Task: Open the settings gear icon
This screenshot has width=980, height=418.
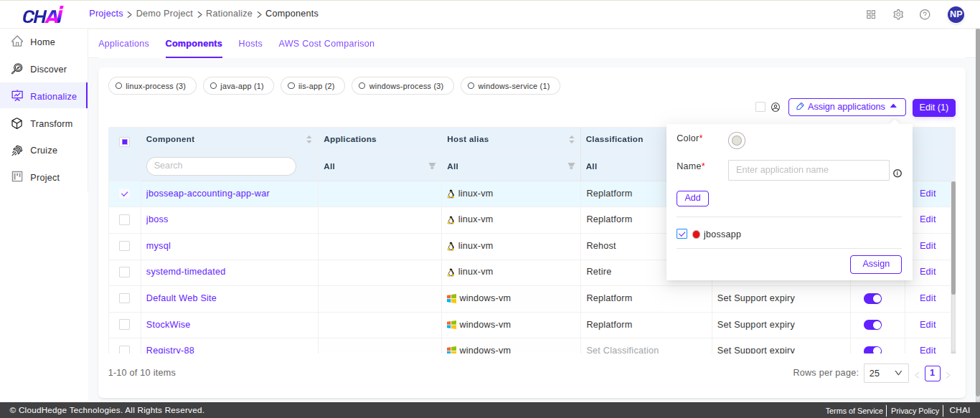Action: click(898, 14)
